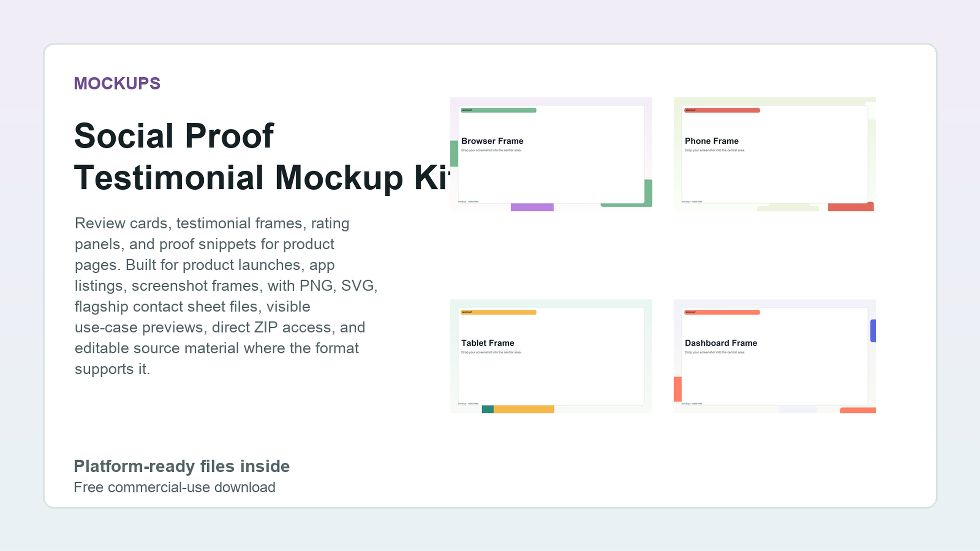Open the Phone Frame mockup thumbnail
This screenshot has height=551, width=980.
pyautogui.click(x=775, y=154)
